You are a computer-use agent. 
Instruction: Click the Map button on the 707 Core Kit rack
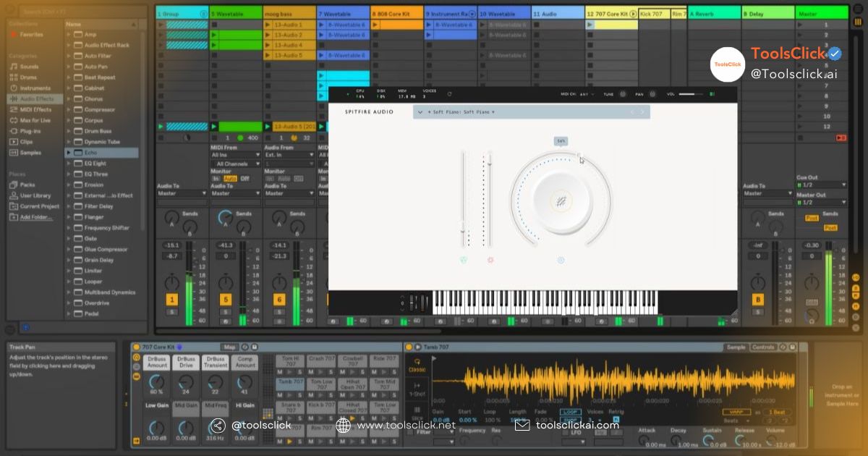click(x=230, y=347)
